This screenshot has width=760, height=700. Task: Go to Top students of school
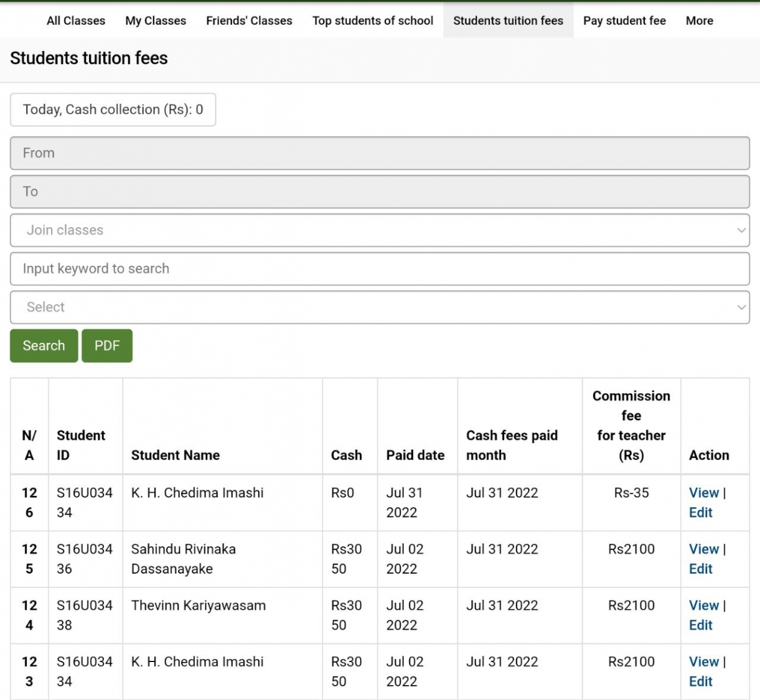(x=373, y=21)
